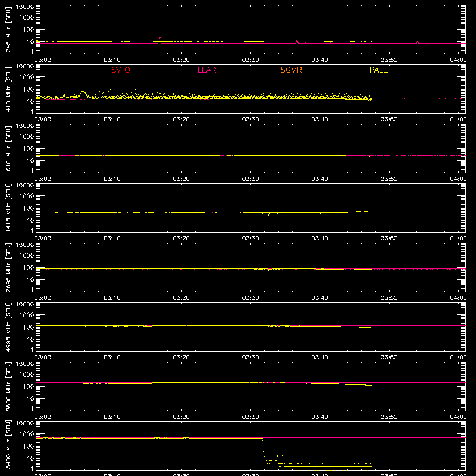Click 03:20 tick label under 410 MHz plot

coord(181,120)
